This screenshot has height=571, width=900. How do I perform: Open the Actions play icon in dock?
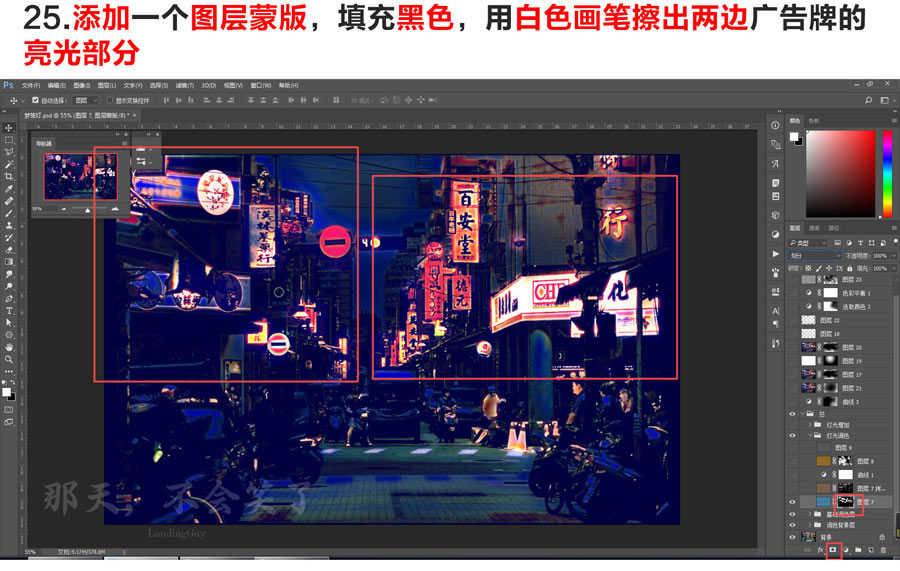tap(775, 253)
